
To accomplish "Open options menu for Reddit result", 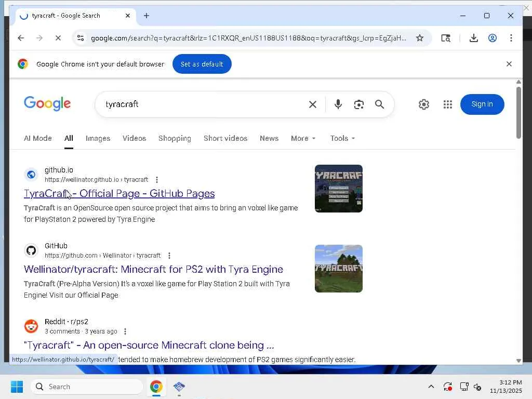I will click(125, 331).
